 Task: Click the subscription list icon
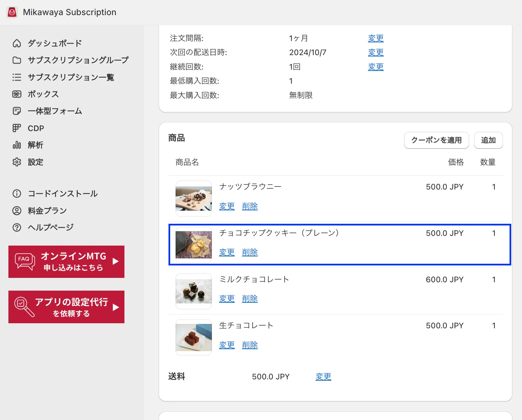click(17, 77)
